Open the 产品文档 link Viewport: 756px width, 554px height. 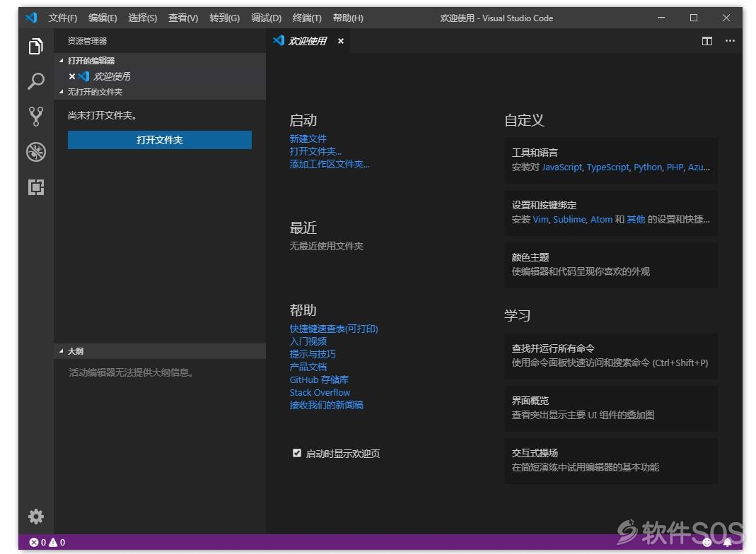(308, 367)
